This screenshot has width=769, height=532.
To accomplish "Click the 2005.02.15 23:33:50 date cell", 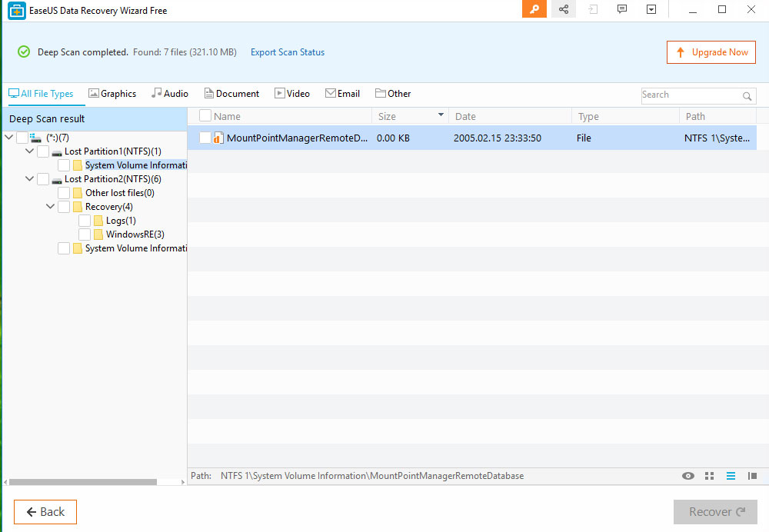I will click(x=498, y=138).
